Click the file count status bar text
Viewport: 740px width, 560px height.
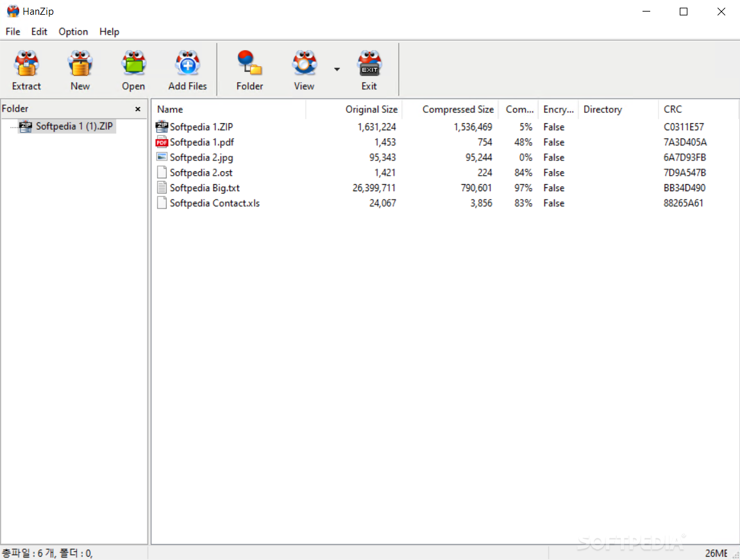point(47,553)
